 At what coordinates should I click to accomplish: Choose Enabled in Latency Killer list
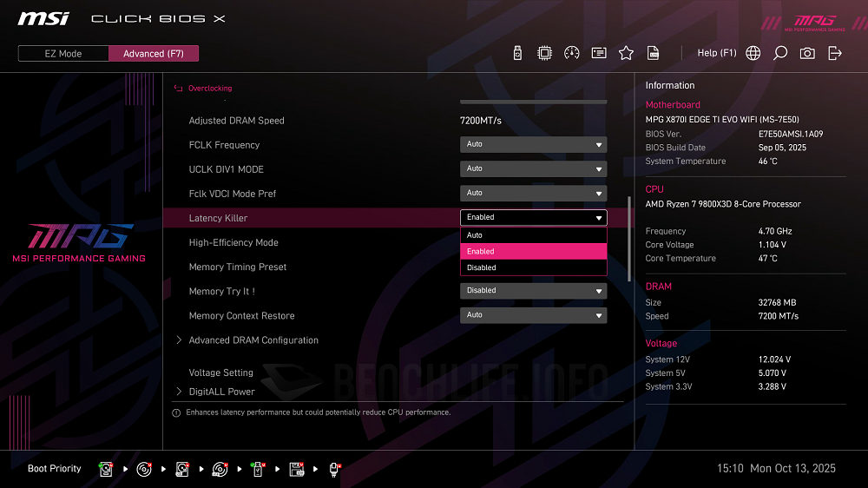pos(533,251)
